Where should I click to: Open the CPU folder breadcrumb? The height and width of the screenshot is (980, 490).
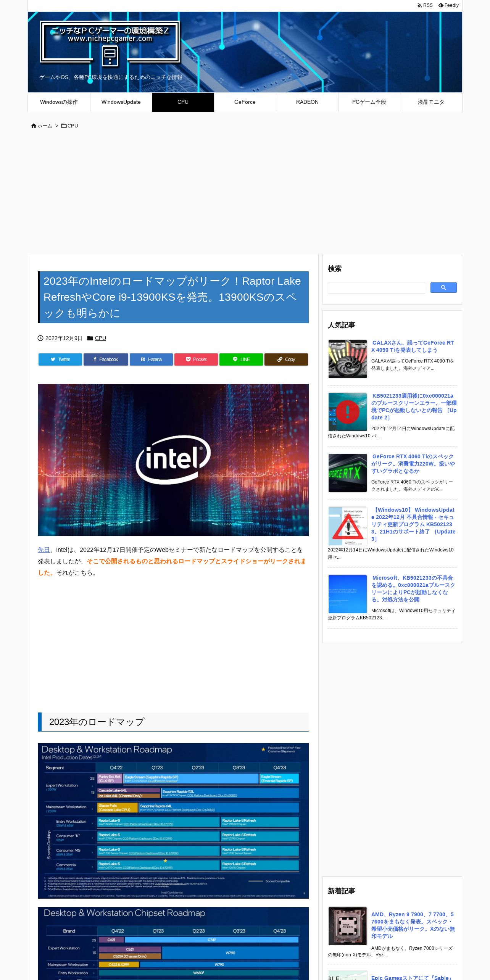(70, 126)
